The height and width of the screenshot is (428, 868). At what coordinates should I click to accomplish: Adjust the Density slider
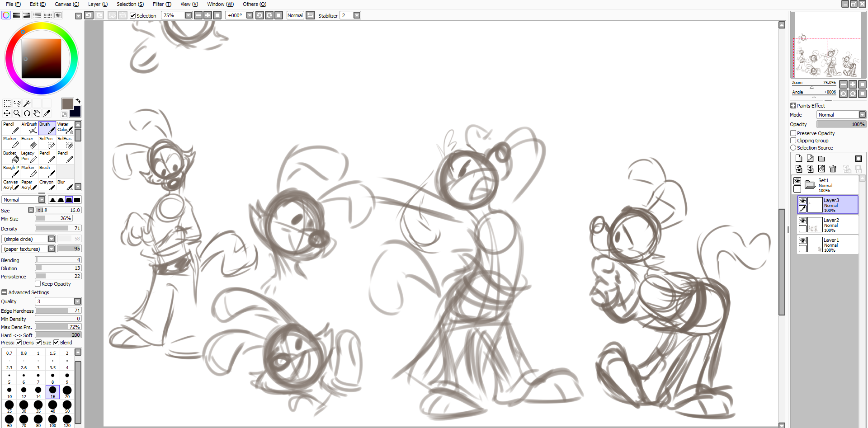tap(58, 228)
